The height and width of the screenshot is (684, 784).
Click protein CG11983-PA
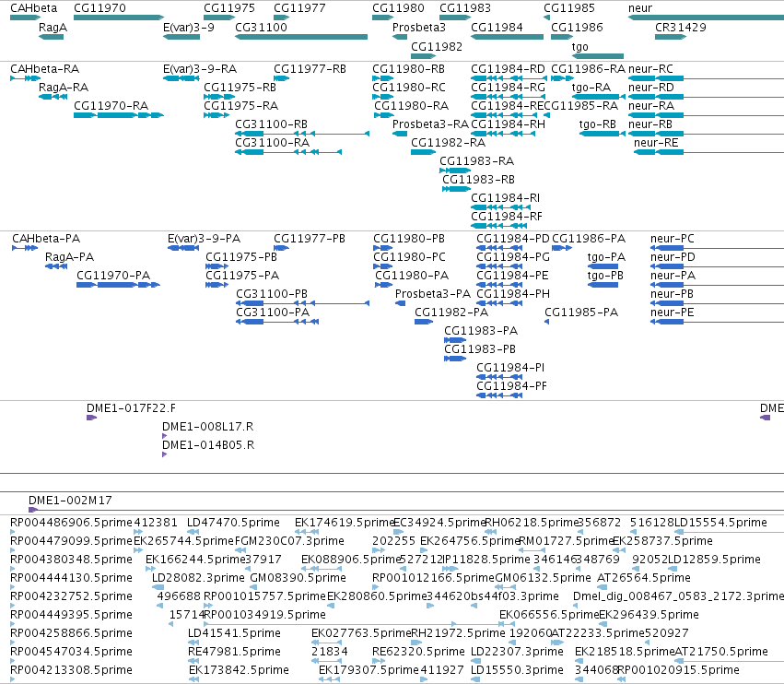pyautogui.click(x=481, y=331)
